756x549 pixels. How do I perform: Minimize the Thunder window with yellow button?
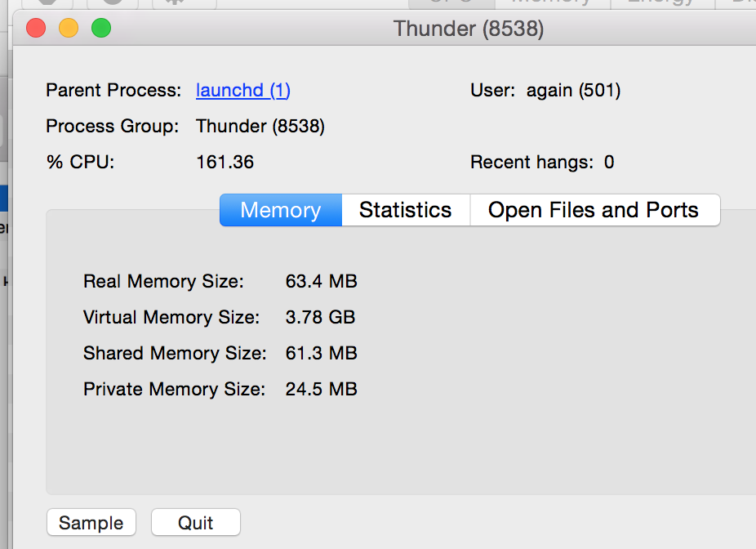point(69,28)
